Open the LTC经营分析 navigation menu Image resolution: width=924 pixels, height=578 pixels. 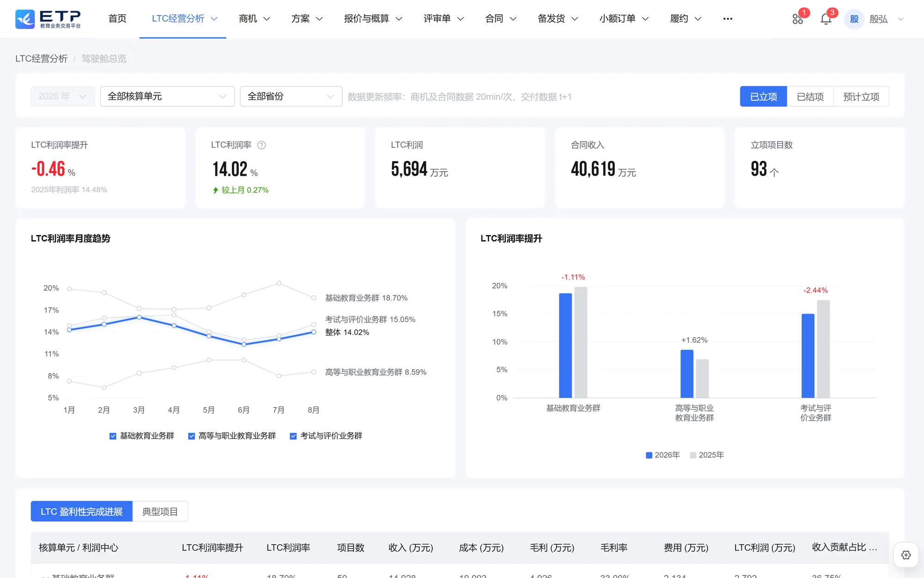[x=184, y=19]
